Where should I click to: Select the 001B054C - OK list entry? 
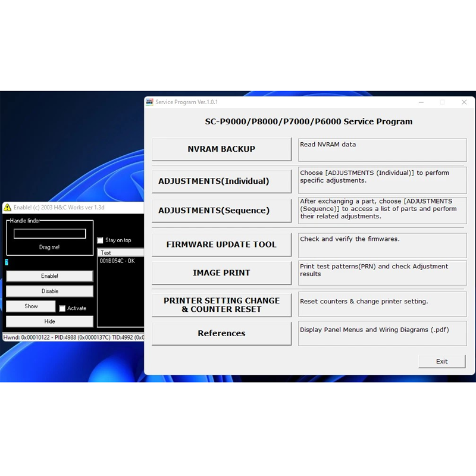(x=117, y=261)
